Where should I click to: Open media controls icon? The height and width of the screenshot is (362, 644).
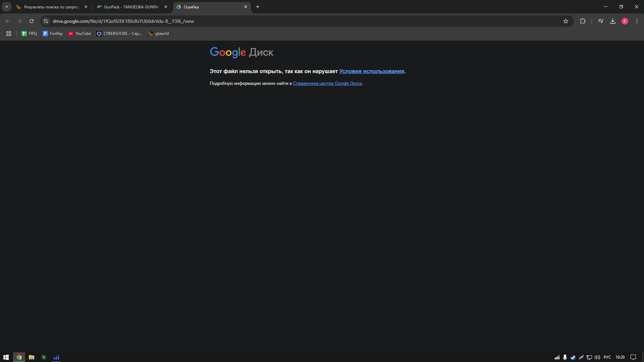coord(601,21)
